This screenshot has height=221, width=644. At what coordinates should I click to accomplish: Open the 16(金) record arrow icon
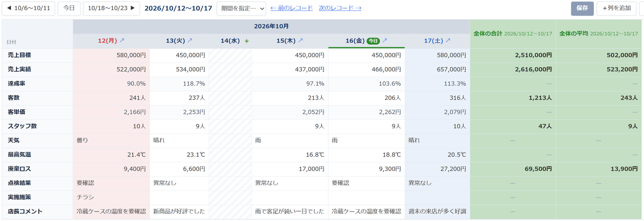(385, 41)
